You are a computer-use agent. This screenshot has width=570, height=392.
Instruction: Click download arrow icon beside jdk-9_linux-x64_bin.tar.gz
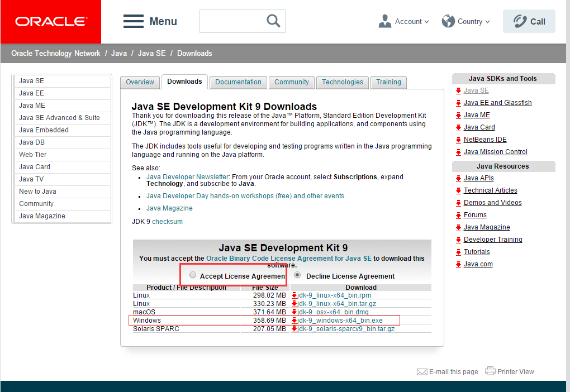[x=294, y=304]
